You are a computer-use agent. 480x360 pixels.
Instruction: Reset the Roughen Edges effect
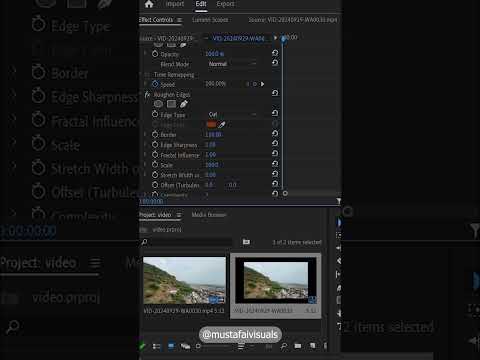click(x=275, y=93)
